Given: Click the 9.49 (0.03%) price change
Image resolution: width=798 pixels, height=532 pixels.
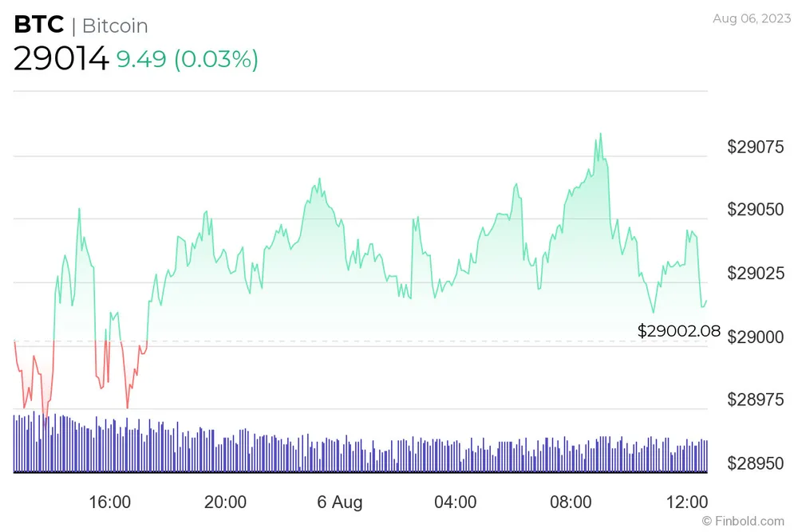Looking at the screenshot, I should point(188,60).
